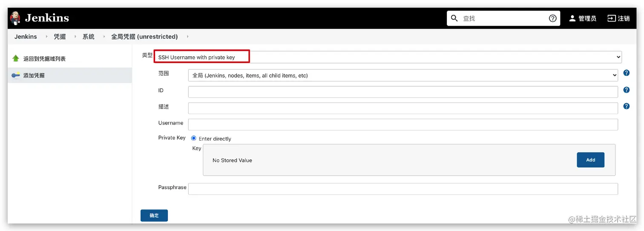Open the 管理员 user link

tap(587, 18)
